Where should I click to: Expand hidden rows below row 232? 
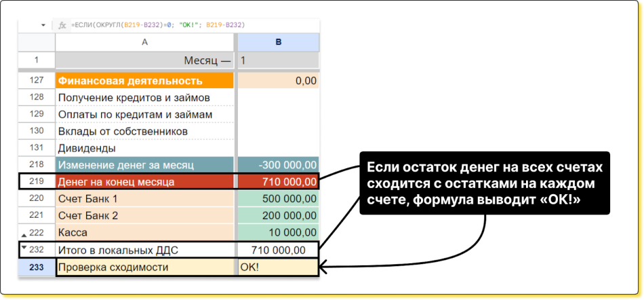(25, 248)
